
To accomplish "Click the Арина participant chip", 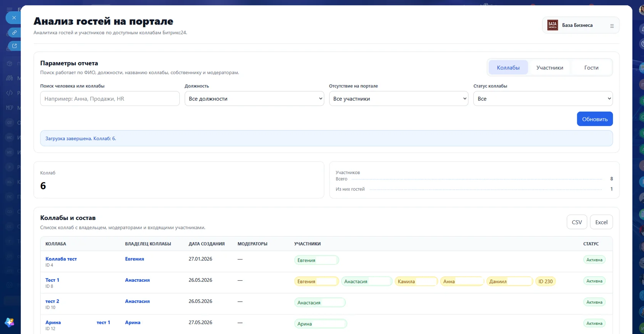I will (320, 324).
